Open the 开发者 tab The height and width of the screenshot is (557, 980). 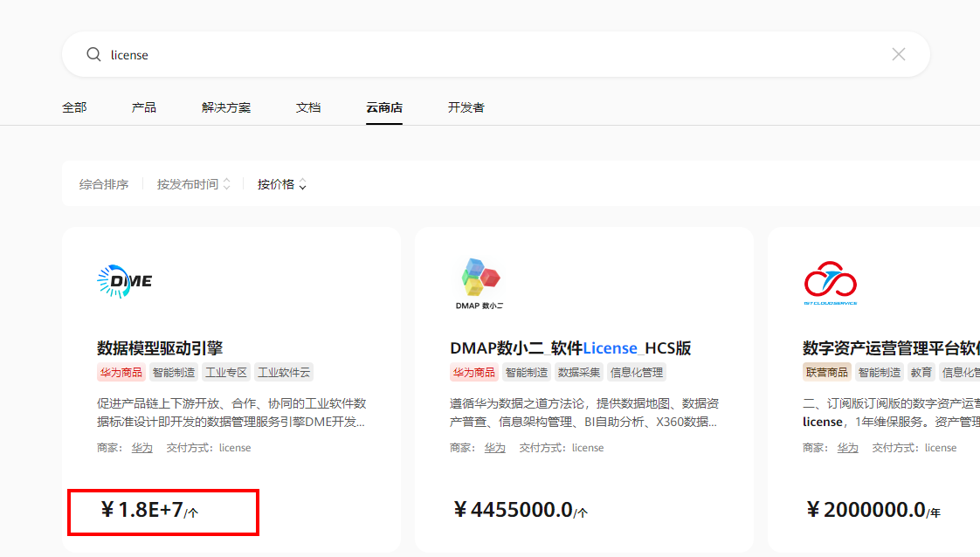(x=466, y=107)
